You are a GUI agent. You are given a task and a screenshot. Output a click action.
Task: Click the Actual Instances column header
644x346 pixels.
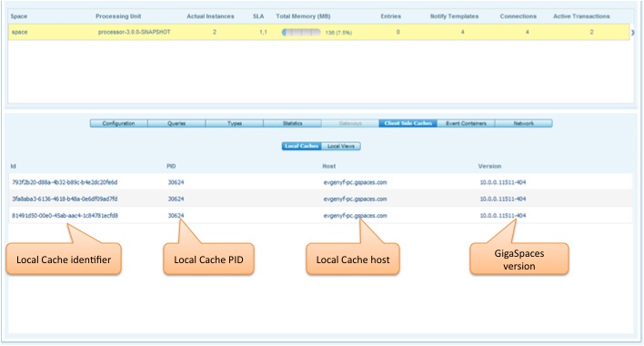click(x=210, y=16)
